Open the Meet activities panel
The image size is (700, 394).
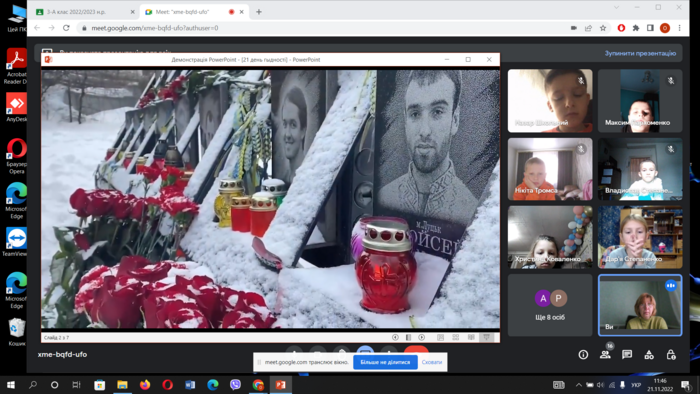click(649, 355)
